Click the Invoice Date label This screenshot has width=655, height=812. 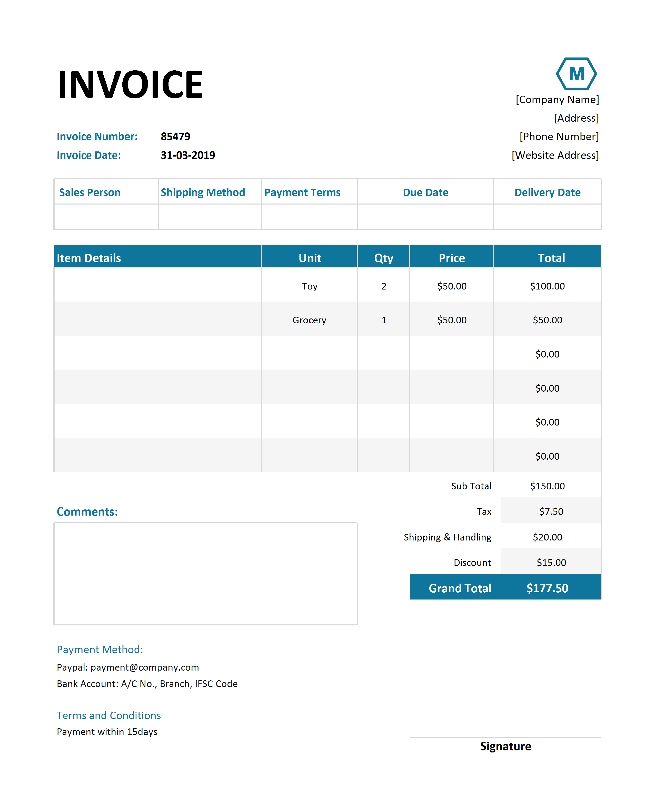click(89, 155)
